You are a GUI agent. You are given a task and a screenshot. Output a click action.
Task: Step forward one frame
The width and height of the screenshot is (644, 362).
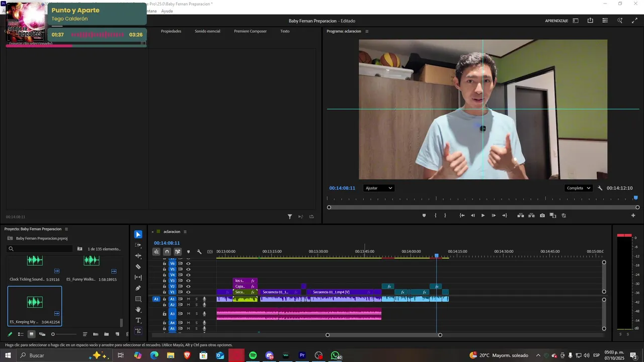494,216
